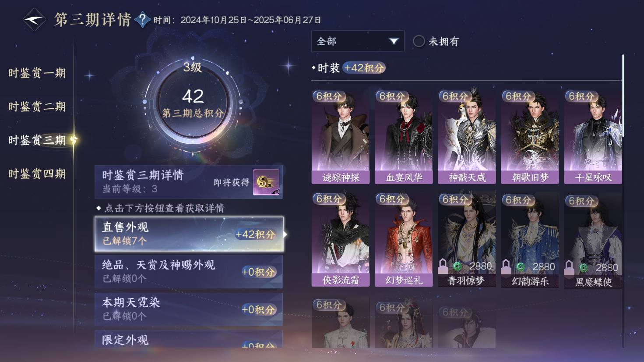The width and height of the screenshot is (644, 362).
Task: Switch to 时鉴赏二期 tab
Action: pyautogui.click(x=37, y=106)
